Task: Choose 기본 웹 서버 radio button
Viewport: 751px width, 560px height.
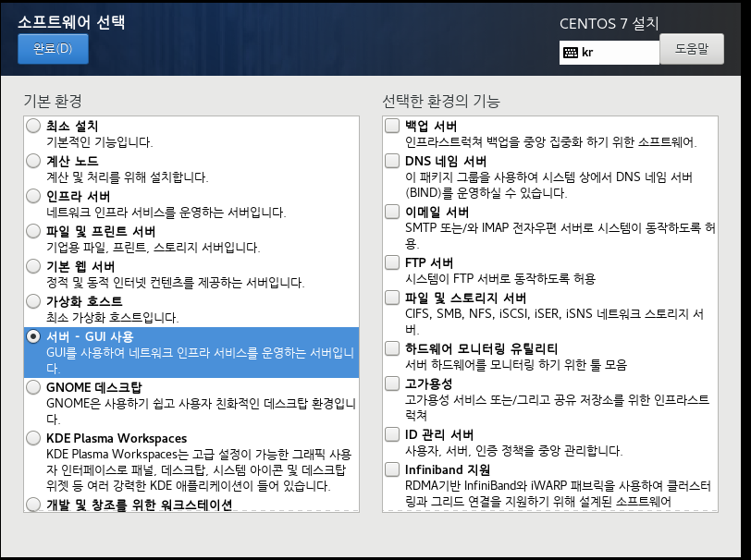Action: 33,266
